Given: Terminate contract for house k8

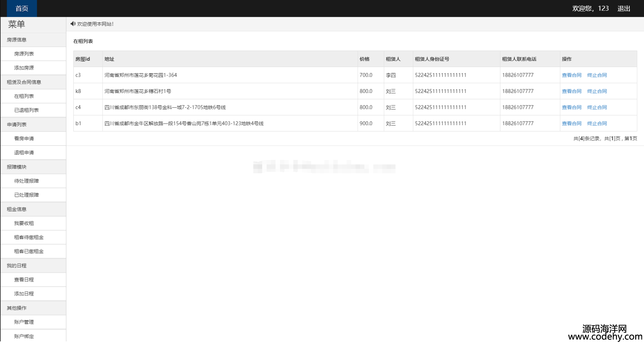Looking at the screenshot, I should click(x=597, y=91).
